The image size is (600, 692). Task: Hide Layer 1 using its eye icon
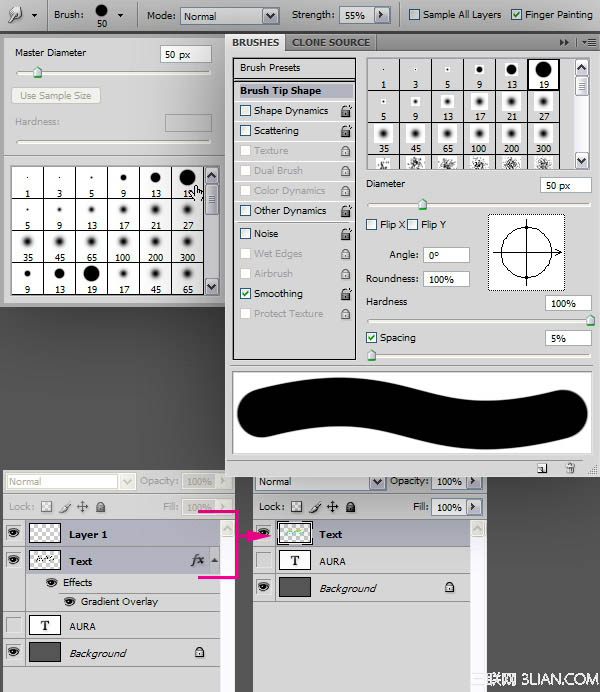[x=14, y=533]
